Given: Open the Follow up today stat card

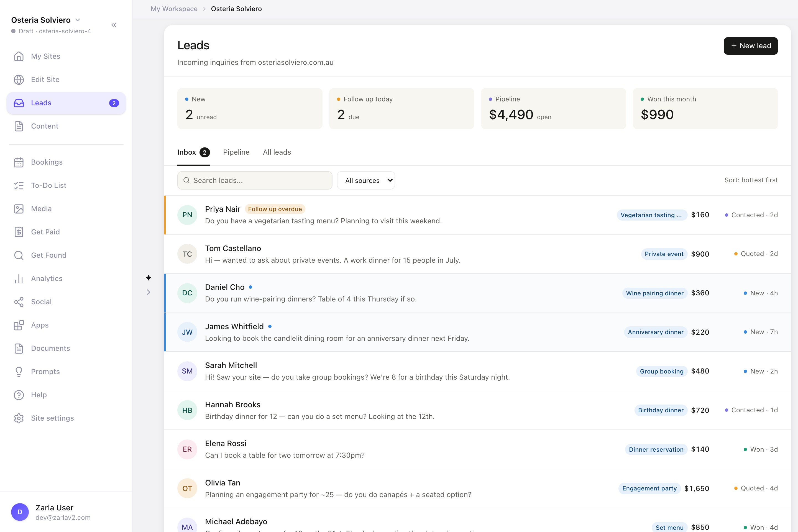Looking at the screenshot, I should click(401, 109).
